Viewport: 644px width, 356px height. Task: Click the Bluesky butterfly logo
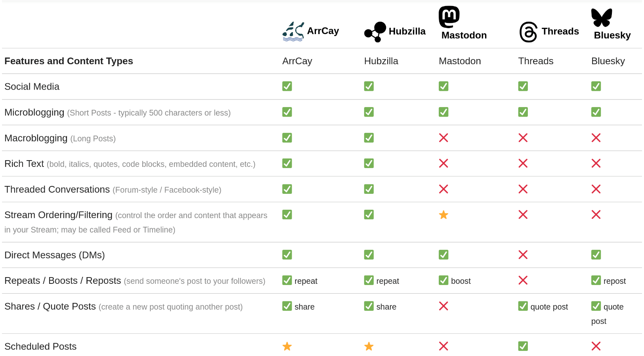[x=602, y=18]
